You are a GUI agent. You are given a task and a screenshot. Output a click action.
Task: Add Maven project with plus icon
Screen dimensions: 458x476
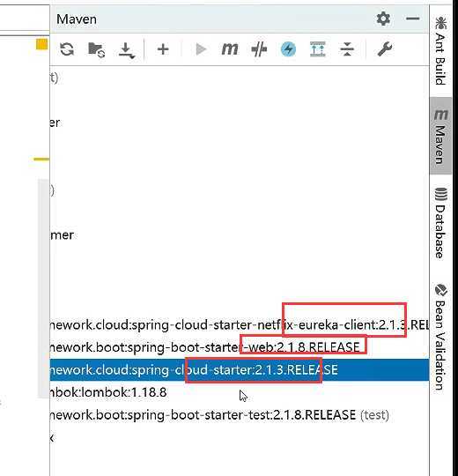[163, 49]
